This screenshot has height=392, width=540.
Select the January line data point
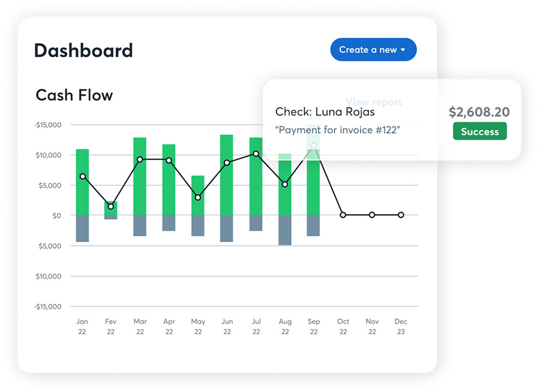82,176
